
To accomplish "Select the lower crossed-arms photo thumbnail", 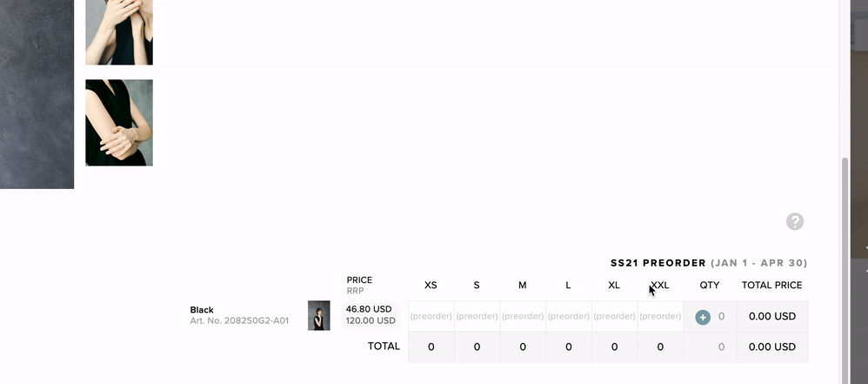I will 119,123.
